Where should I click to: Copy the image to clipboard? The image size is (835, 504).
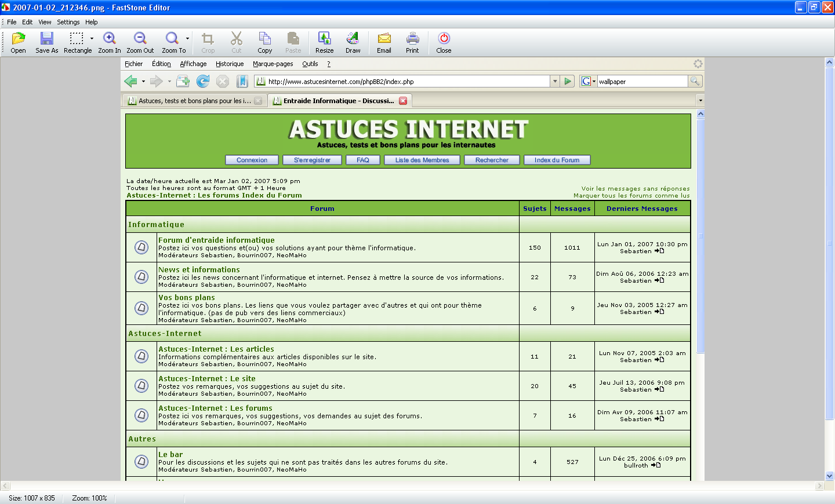(x=265, y=41)
